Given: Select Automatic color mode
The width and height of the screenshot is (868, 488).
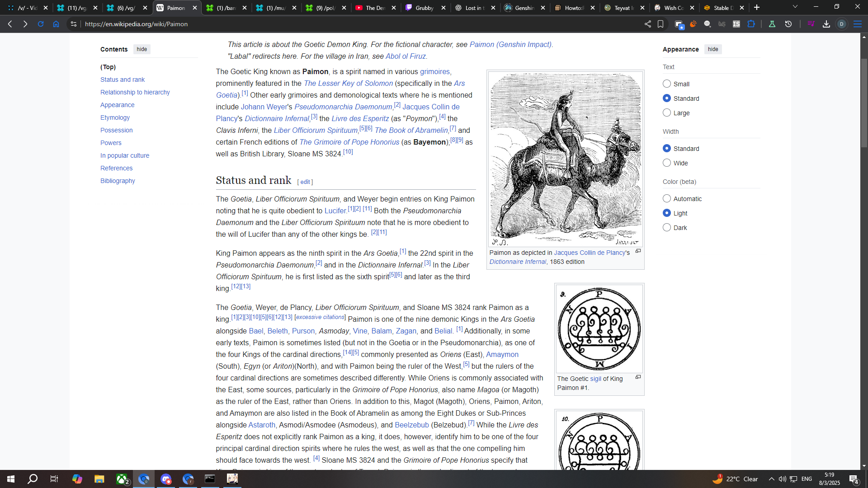Looking at the screenshot, I should point(667,199).
